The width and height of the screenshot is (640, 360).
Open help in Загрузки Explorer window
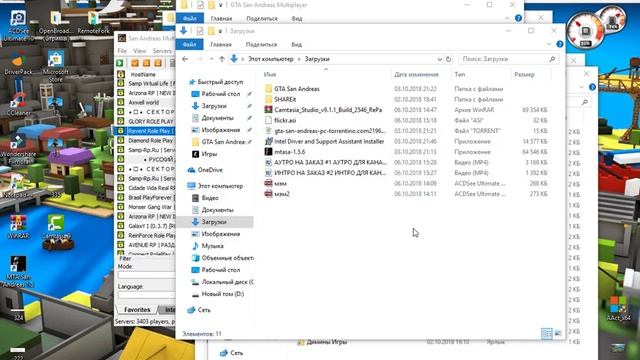pos(560,44)
